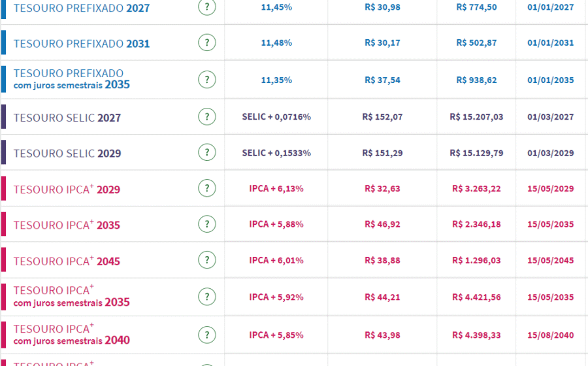This screenshot has width=588, height=366.
Task: Open help icon for Tesouro Selic 2029
Action: [x=207, y=152]
